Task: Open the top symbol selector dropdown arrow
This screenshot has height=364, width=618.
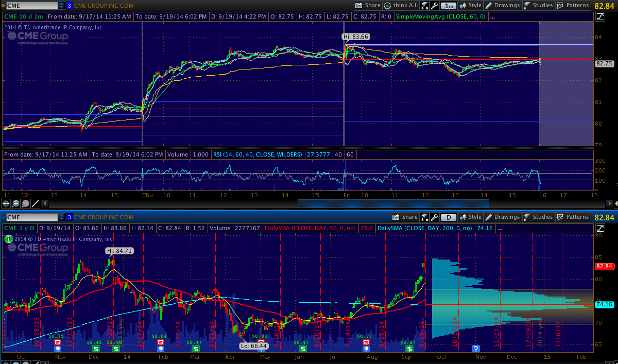Action: click(62, 6)
